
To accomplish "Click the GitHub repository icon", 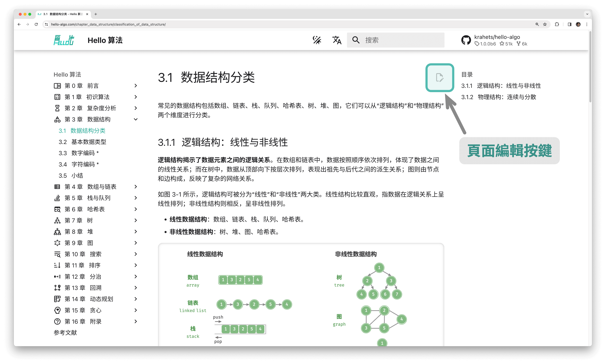I will [x=467, y=40].
